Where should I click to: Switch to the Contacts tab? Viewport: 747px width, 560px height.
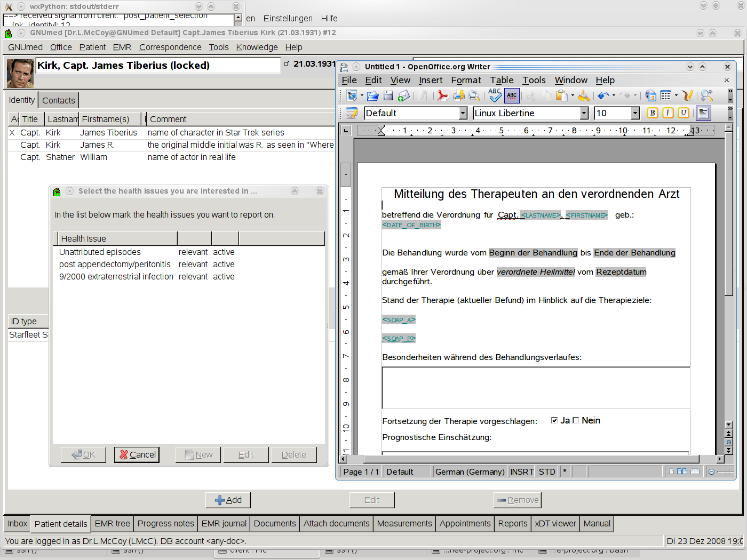pos(59,100)
